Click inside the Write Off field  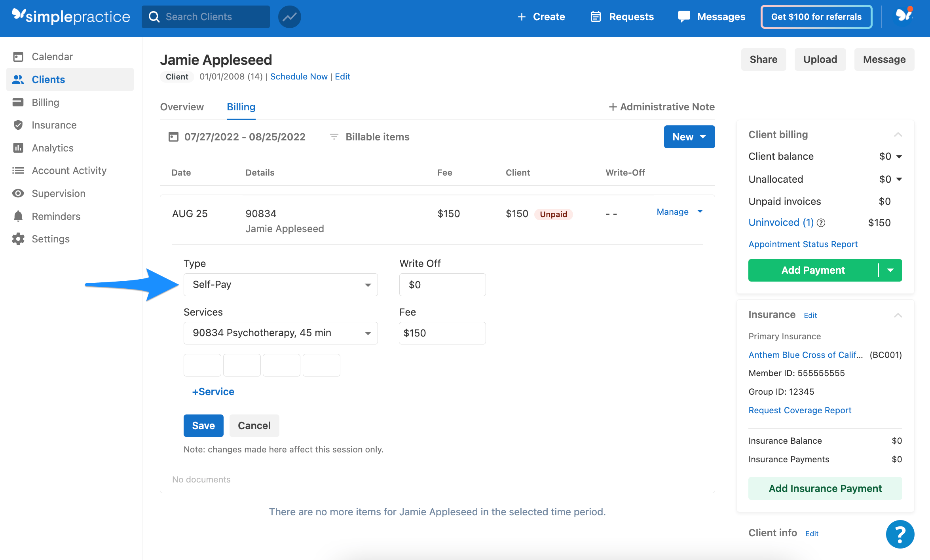click(x=442, y=284)
